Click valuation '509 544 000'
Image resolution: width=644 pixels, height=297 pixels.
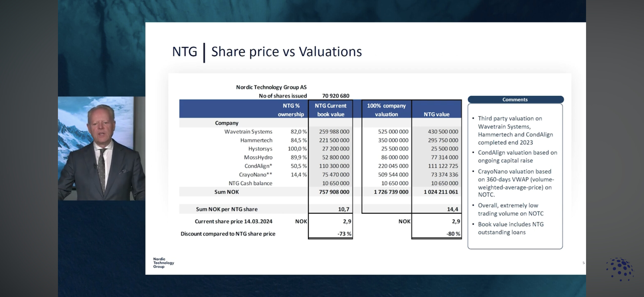[393, 175]
